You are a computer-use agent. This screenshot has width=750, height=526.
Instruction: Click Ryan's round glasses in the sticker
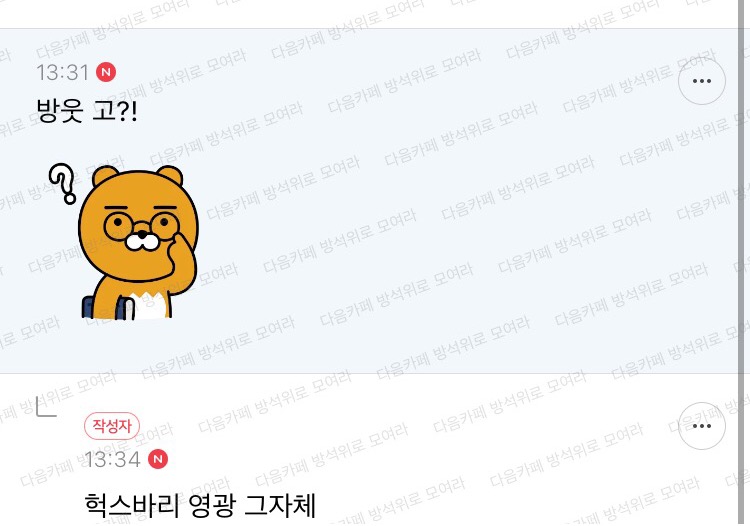140,225
